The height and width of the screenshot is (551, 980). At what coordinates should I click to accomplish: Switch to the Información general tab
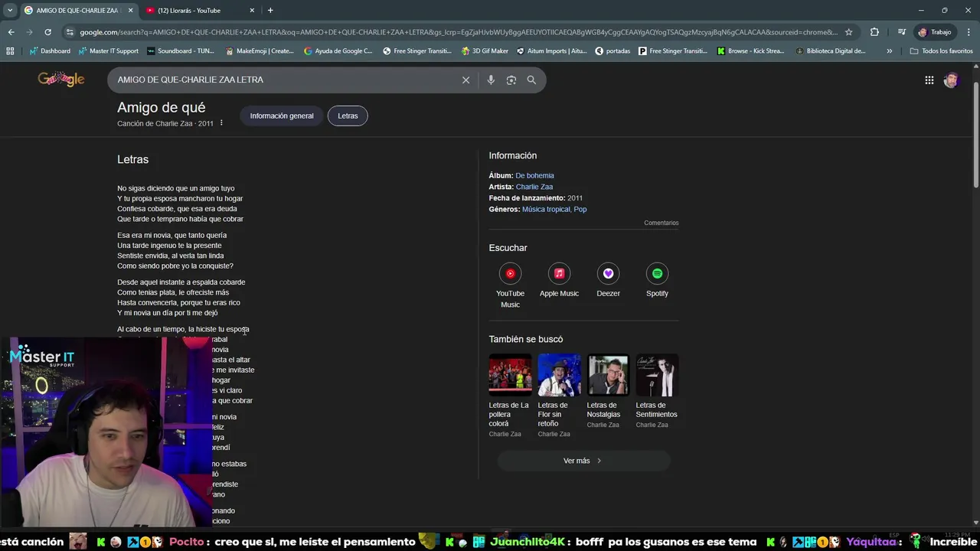tap(282, 116)
